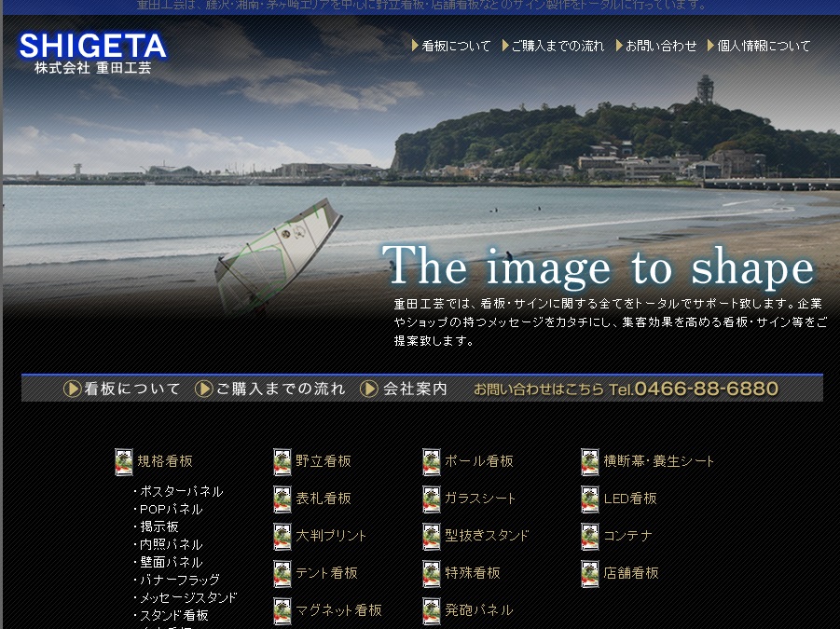
Task: Click the icon next to LED看板
Action: 590,499
